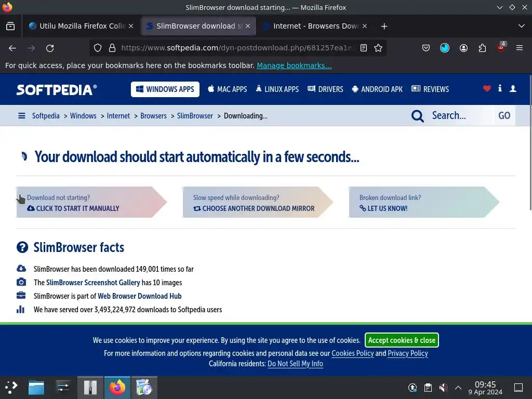Open Firefox application menu
The image size is (532, 399).
pos(520,48)
